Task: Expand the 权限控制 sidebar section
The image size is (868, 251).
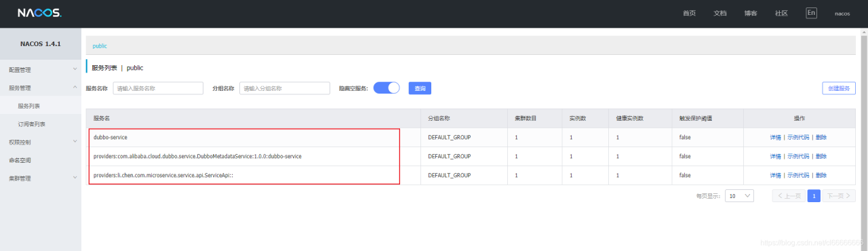Action: (x=41, y=142)
